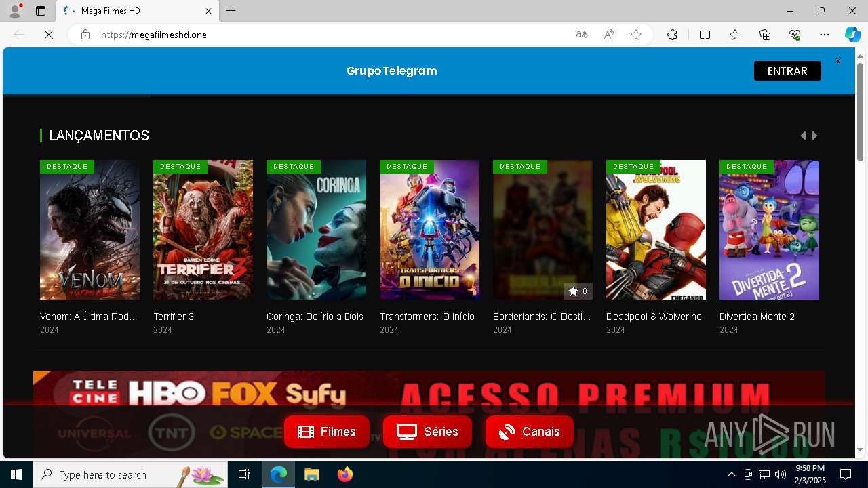Open the Terrifier 3 poster
The width and height of the screenshot is (868, 488).
(x=203, y=230)
